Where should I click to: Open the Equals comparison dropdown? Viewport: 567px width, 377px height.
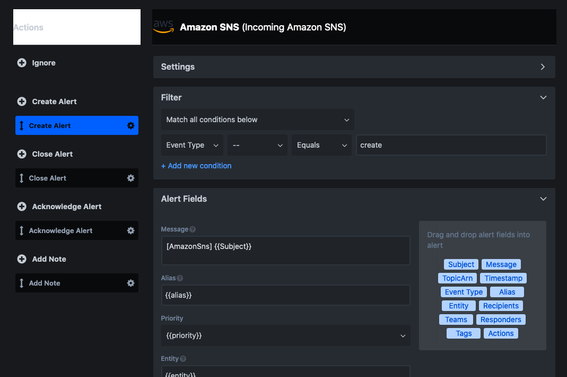321,145
